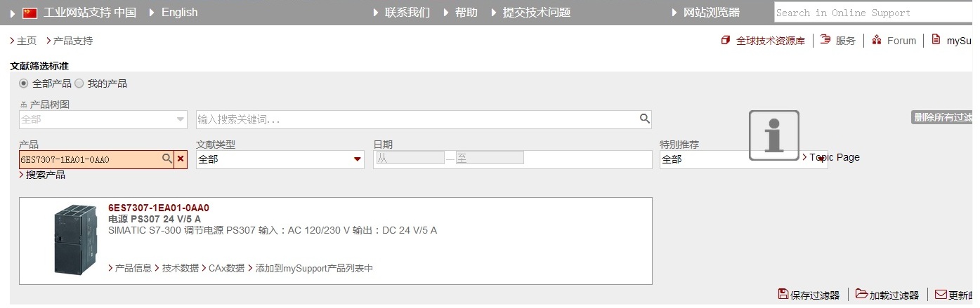Click the magnifier in keyword search box
This screenshot has height=308, width=980.
pos(644,119)
